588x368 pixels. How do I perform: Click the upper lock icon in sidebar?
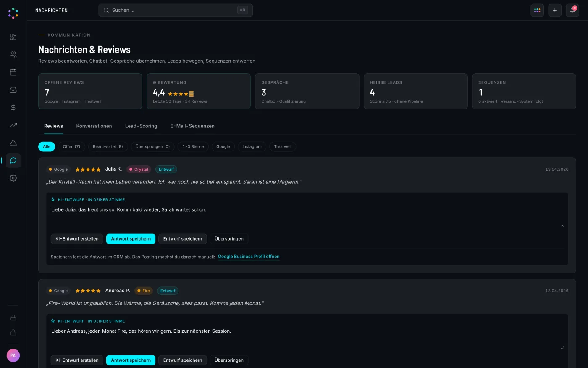[x=13, y=318]
